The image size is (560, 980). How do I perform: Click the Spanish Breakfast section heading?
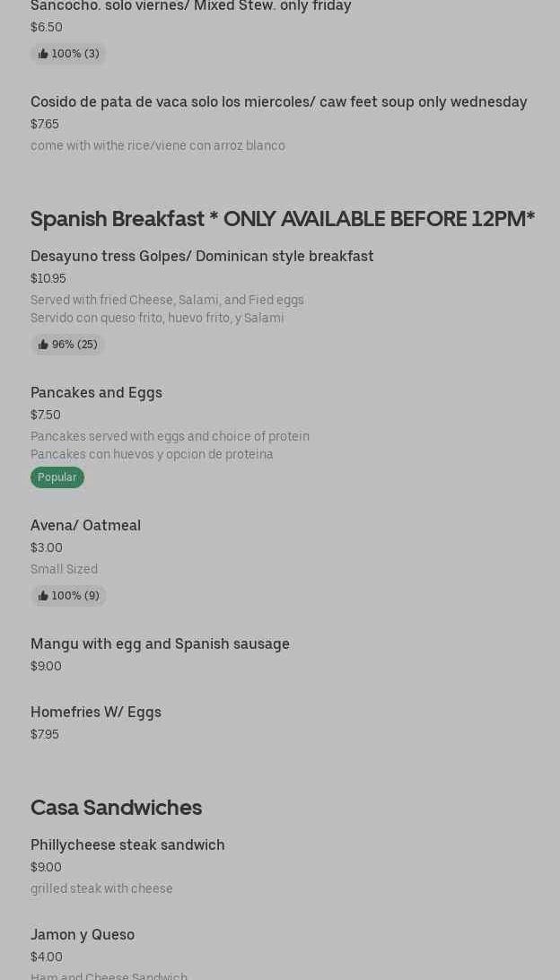coord(283,219)
